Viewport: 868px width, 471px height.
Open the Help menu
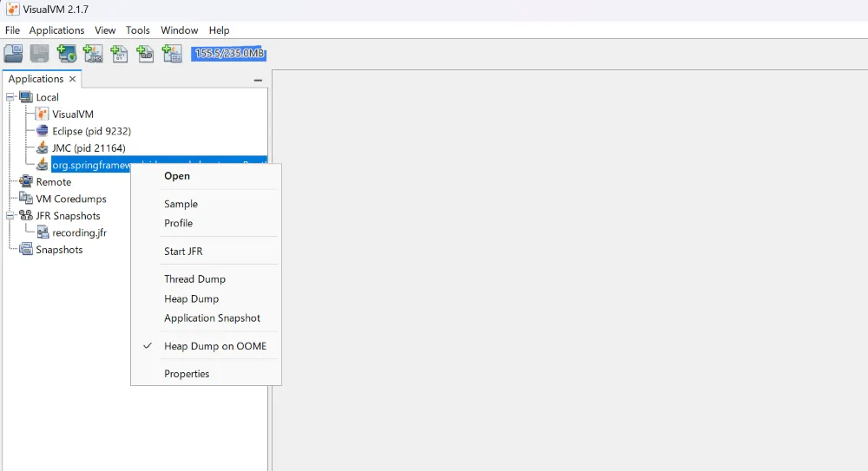coord(220,30)
